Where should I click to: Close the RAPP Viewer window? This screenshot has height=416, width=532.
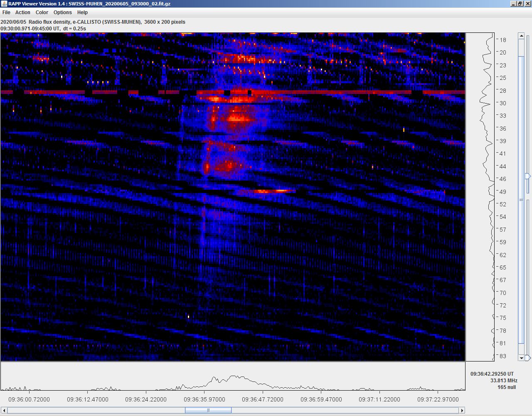527,4
